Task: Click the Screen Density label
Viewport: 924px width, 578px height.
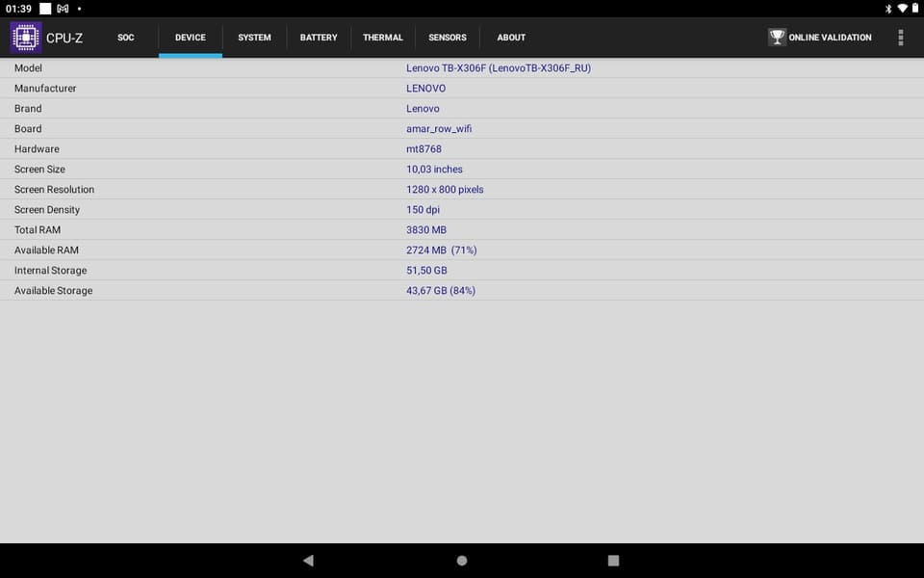Action: coord(46,209)
